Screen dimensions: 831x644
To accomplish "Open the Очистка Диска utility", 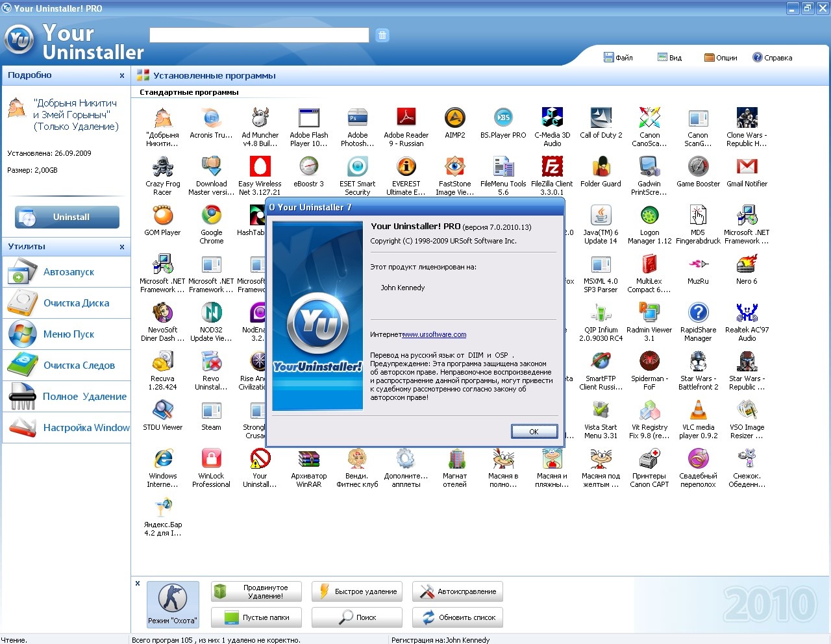I will pos(66,303).
